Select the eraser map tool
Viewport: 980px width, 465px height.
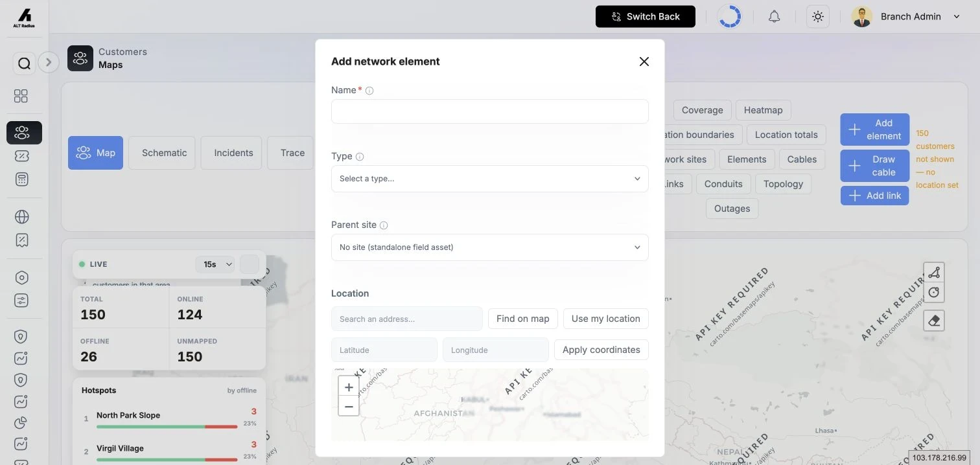coord(934,321)
